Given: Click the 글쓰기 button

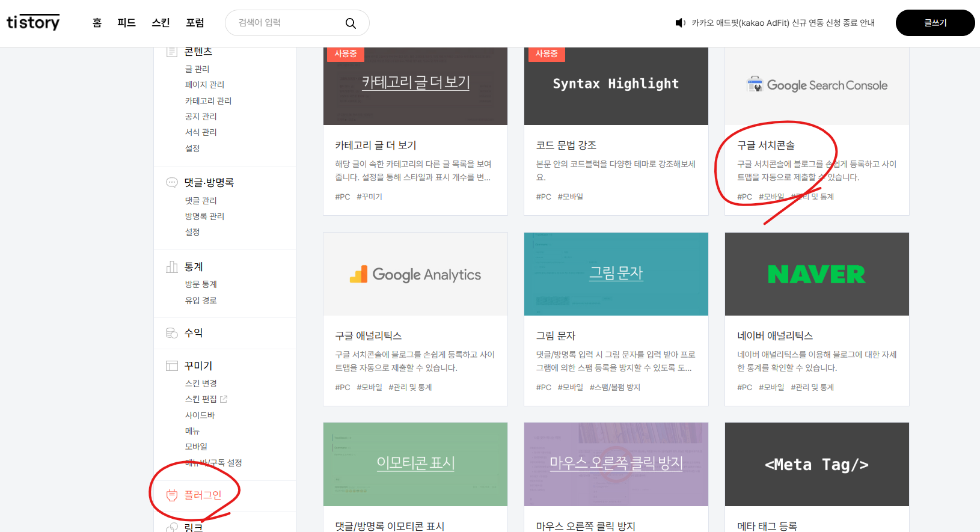Looking at the screenshot, I should pos(935,23).
